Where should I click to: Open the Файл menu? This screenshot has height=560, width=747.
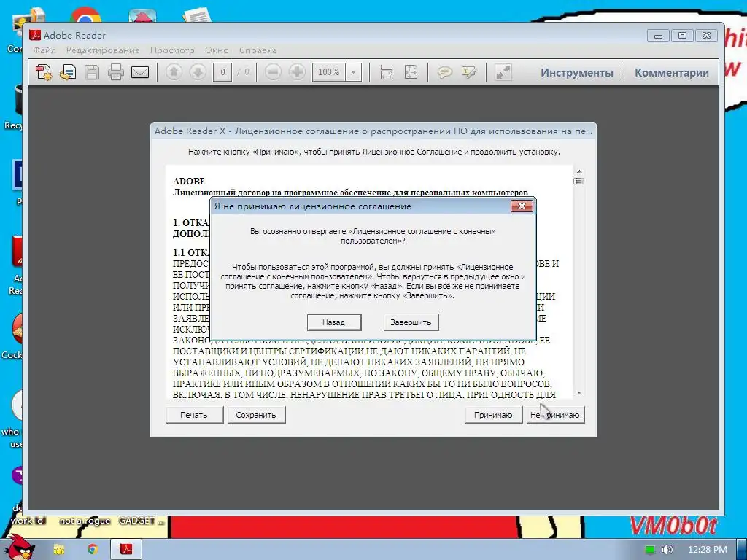[44, 50]
